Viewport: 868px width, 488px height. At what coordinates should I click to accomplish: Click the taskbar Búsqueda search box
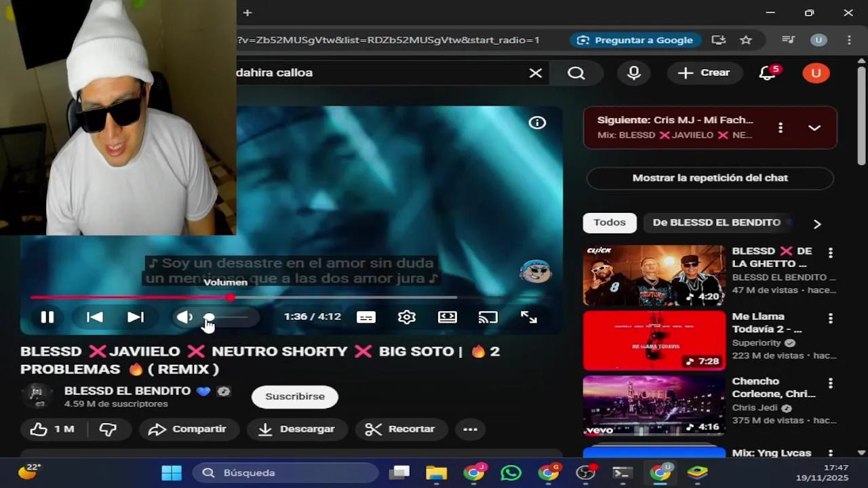tap(285, 472)
